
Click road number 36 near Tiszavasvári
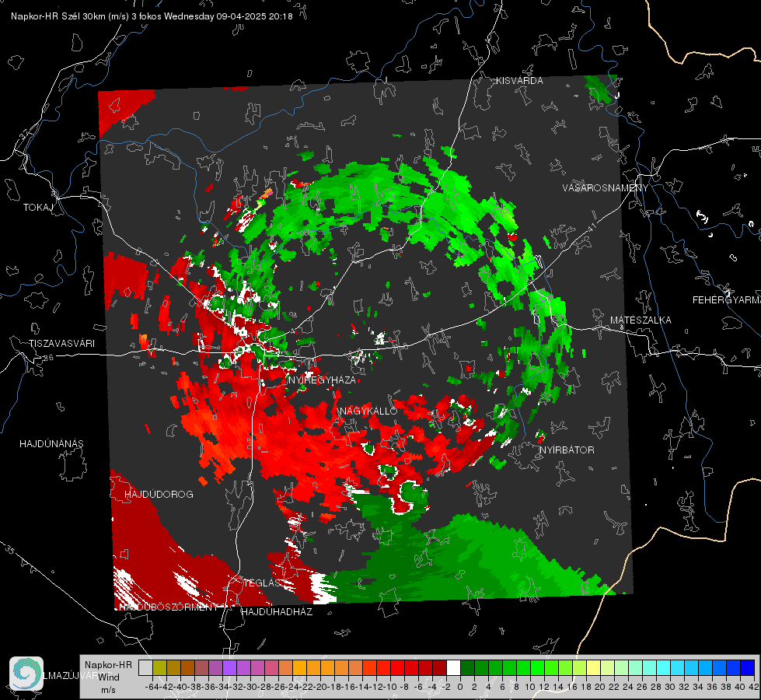click(x=48, y=358)
